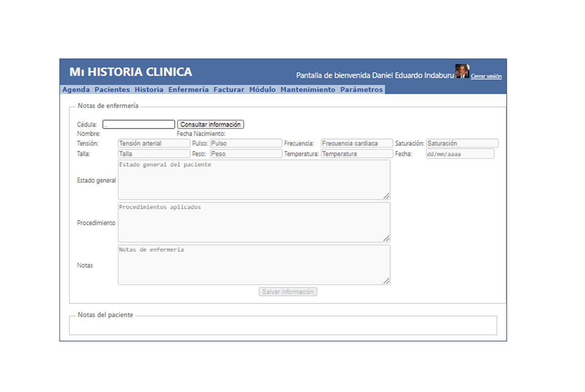The height and width of the screenshot is (392, 585).
Task: Click the Cédula label
Action: coord(87,124)
